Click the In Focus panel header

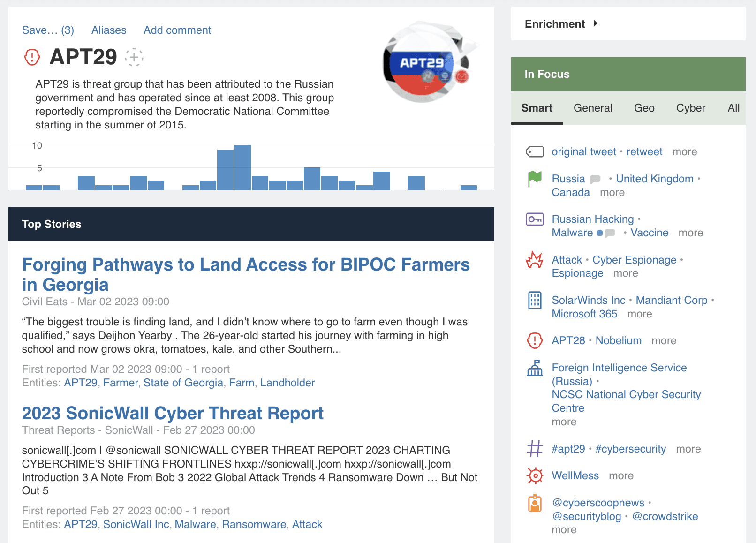[628, 74]
